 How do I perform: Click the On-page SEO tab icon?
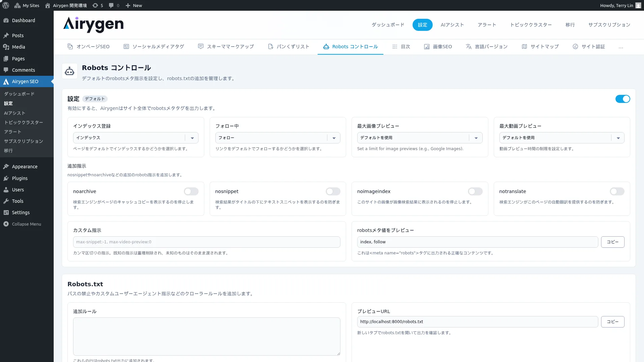tap(70, 47)
